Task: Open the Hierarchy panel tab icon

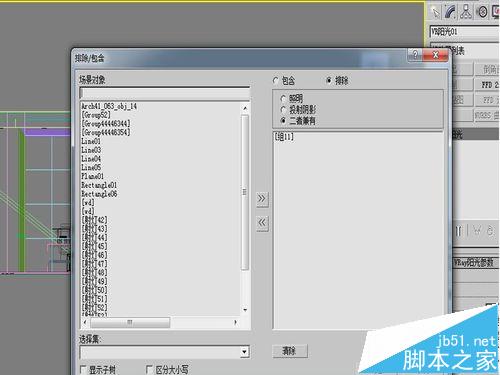Action: [466, 12]
